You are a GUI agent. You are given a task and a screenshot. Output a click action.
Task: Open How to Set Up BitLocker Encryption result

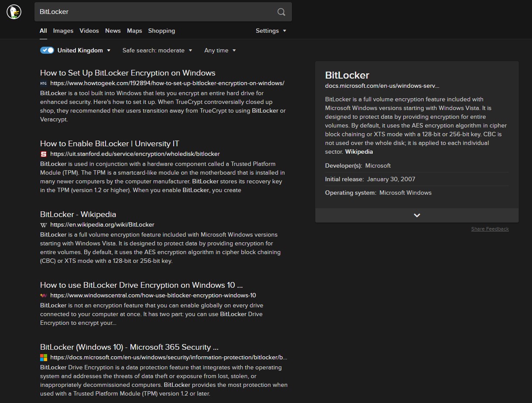tap(128, 73)
